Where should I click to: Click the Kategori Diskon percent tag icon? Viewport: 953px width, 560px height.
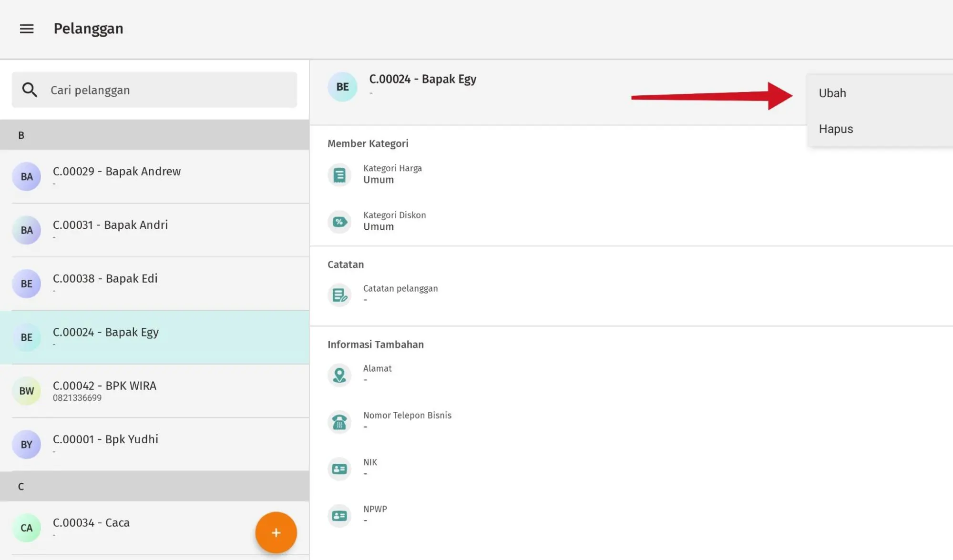coord(339,222)
